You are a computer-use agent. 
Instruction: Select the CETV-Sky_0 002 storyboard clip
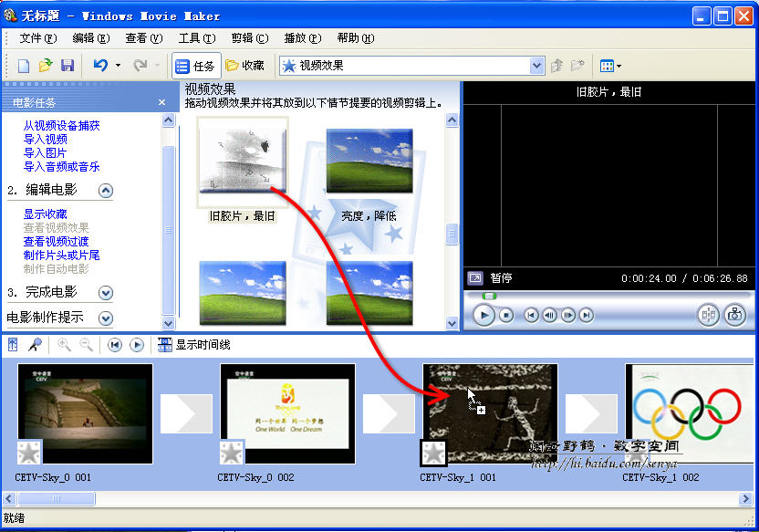click(287, 414)
